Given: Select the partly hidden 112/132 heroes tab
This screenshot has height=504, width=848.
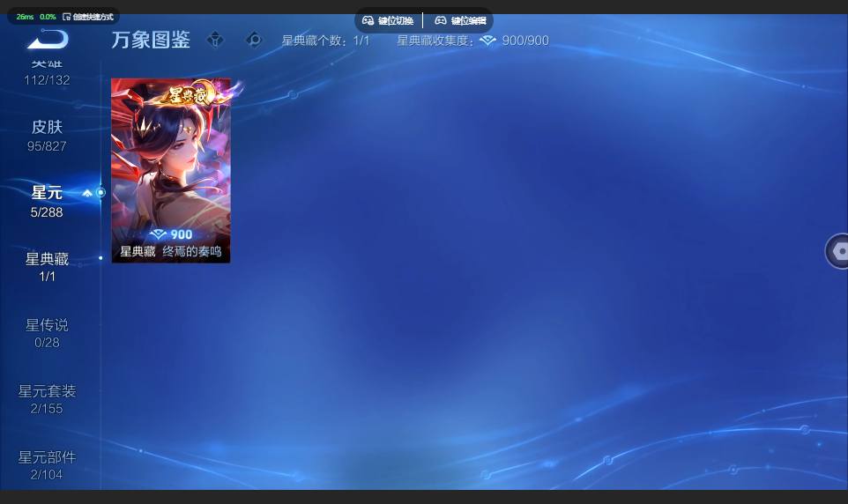Looking at the screenshot, I should (47, 73).
